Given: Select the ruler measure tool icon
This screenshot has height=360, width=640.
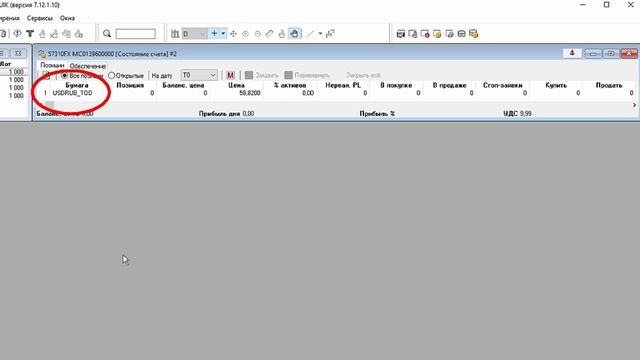Looking at the screenshot, I should (x=269, y=34).
